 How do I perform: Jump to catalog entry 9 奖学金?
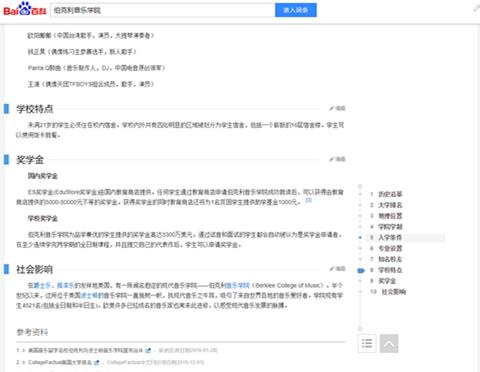tap(387, 281)
